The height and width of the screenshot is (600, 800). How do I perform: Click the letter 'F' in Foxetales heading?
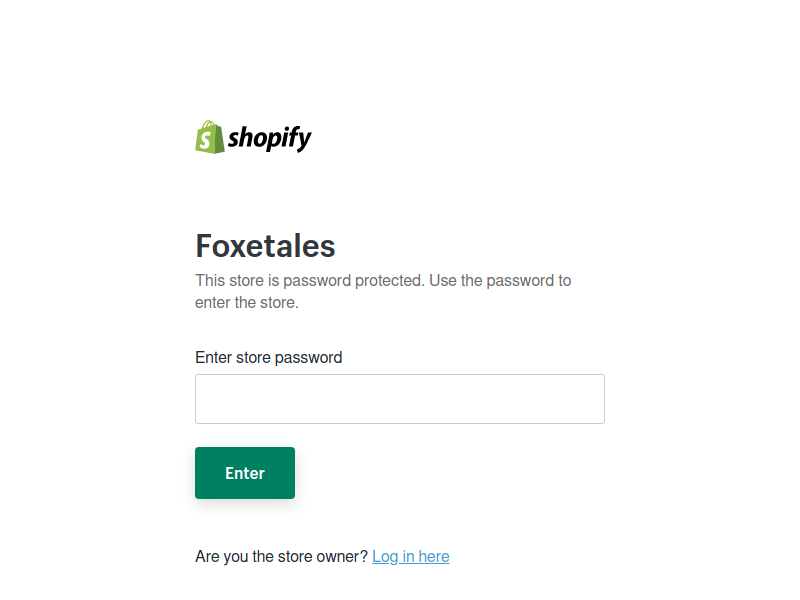pos(204,246)
